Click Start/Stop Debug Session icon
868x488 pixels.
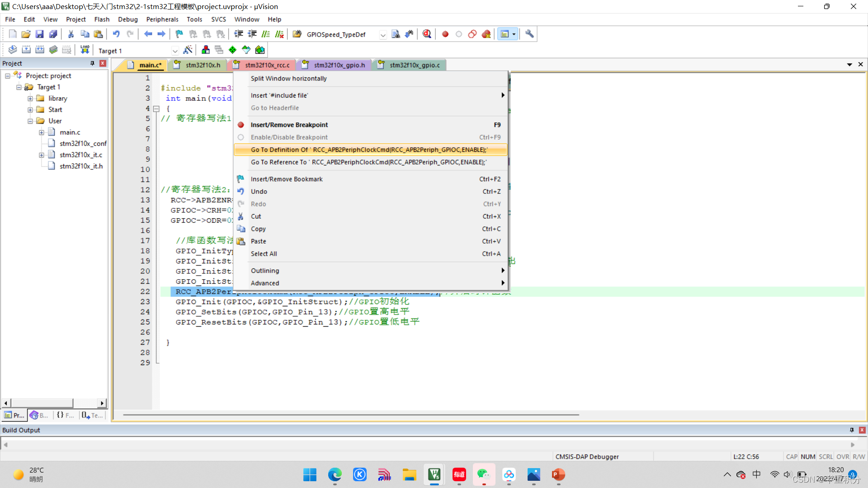click(427, 34)
